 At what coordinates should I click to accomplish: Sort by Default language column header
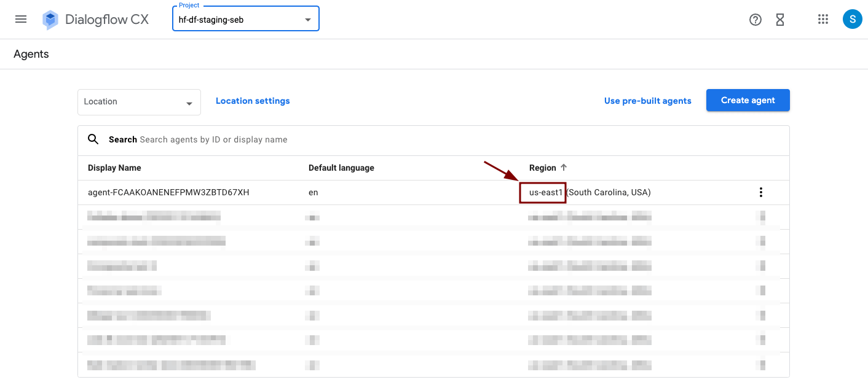click(341, 168)
